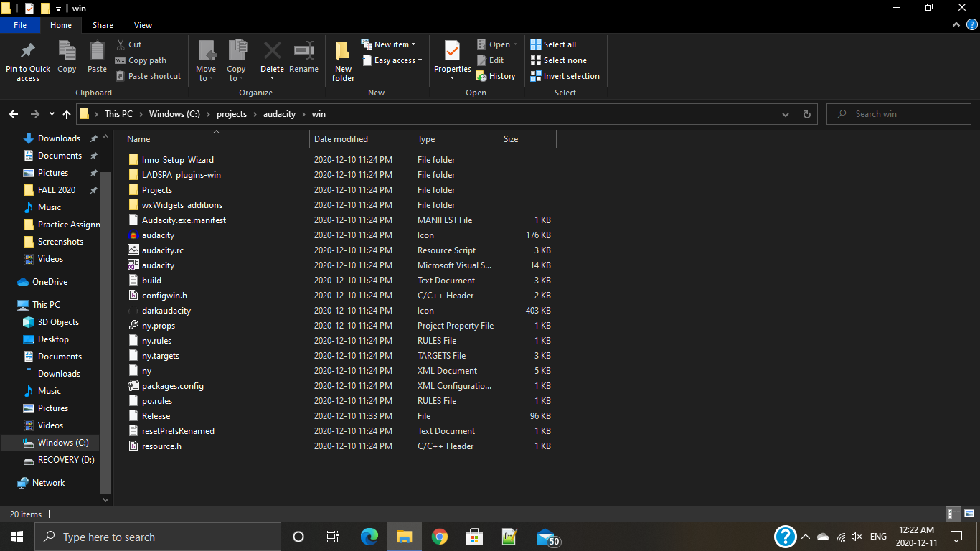Open 3D Objects in navigation pane
980x551 pixels.
tap(58, 322)
